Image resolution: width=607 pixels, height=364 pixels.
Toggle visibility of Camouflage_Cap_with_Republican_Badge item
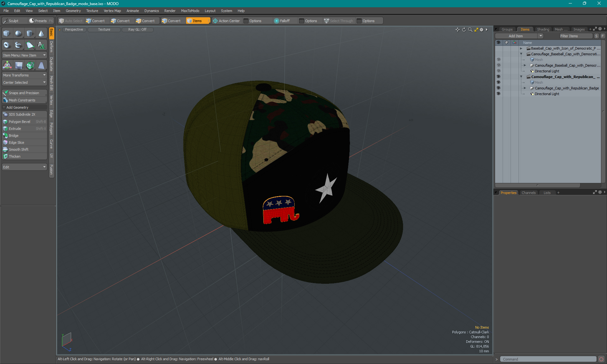[x=499, y=88]
